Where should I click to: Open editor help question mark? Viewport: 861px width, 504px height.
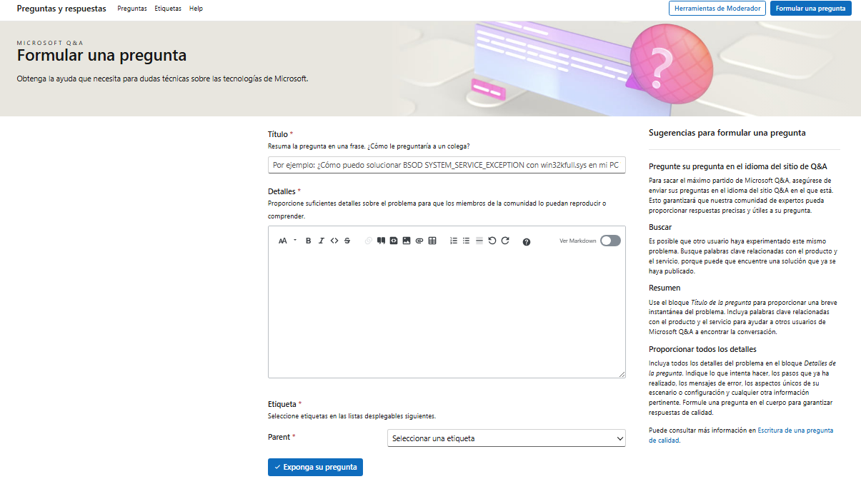527,242
